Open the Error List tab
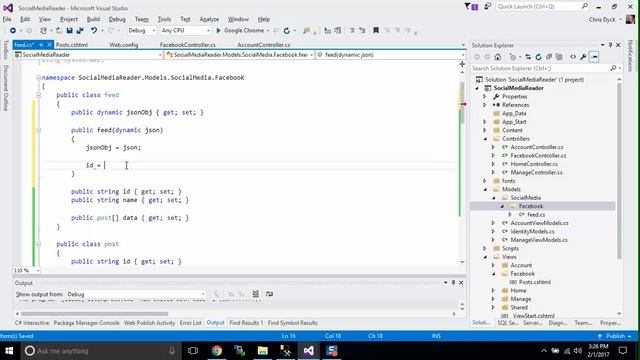Screen dimensions: 640x360 tap(191, 323)
